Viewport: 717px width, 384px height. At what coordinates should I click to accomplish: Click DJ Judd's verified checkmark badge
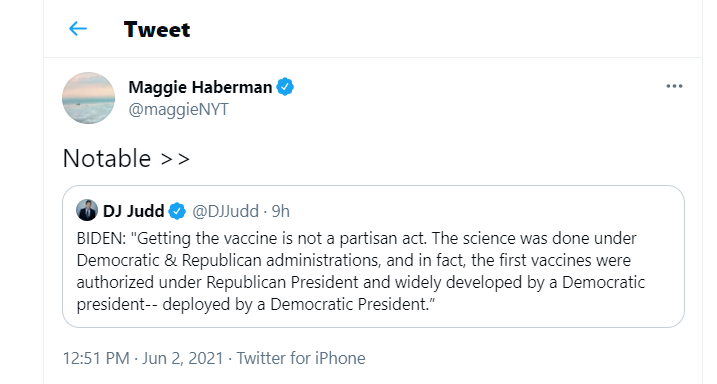coord(177,211)
